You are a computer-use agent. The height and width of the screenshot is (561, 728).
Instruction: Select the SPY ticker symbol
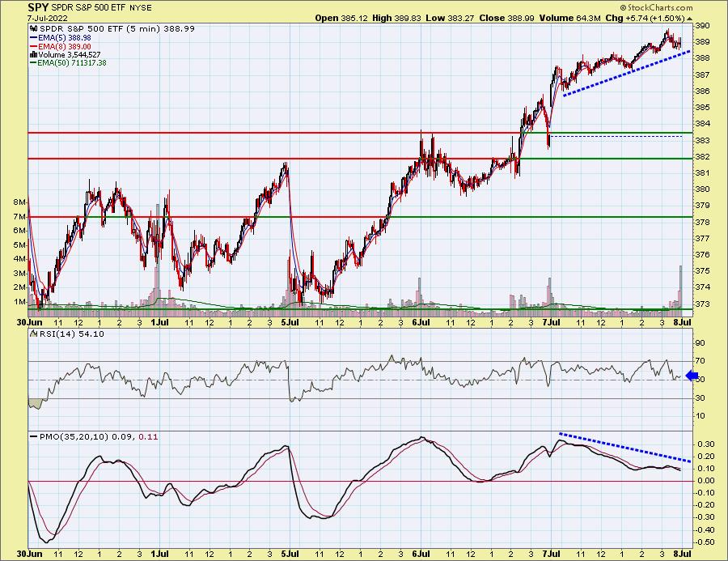(37, 7)
